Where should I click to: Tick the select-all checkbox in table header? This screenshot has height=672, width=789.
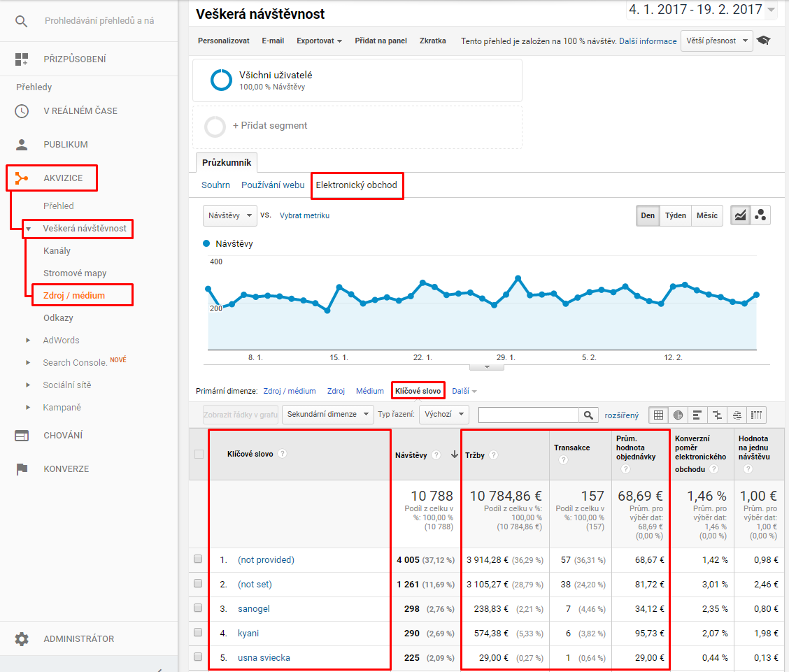point(199,455)
